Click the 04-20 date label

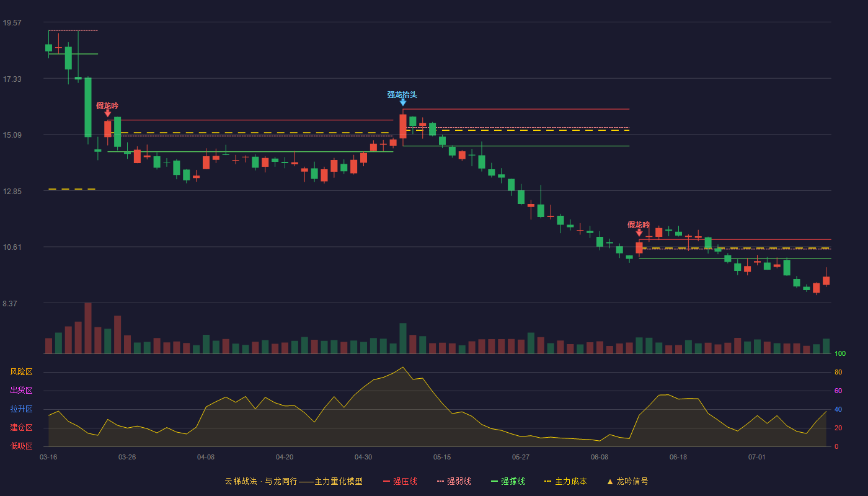tap(285, 457)
